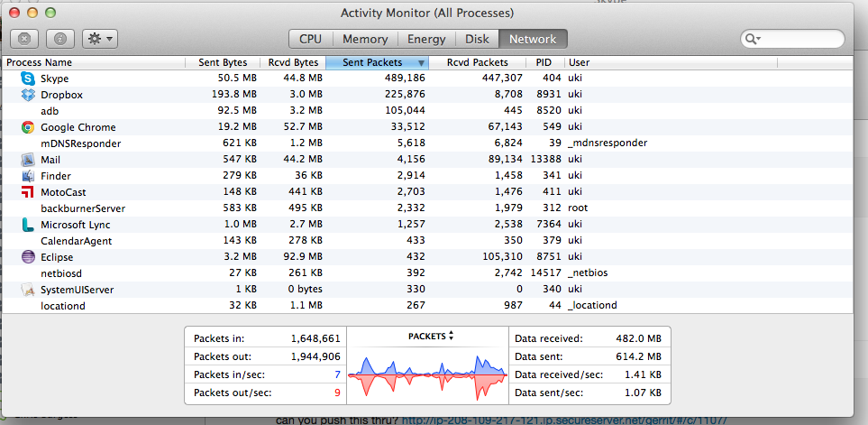Switch to the CPU tab
This screenshot has width=868, height=425.
pyautogui.click(x=311, y=39)
